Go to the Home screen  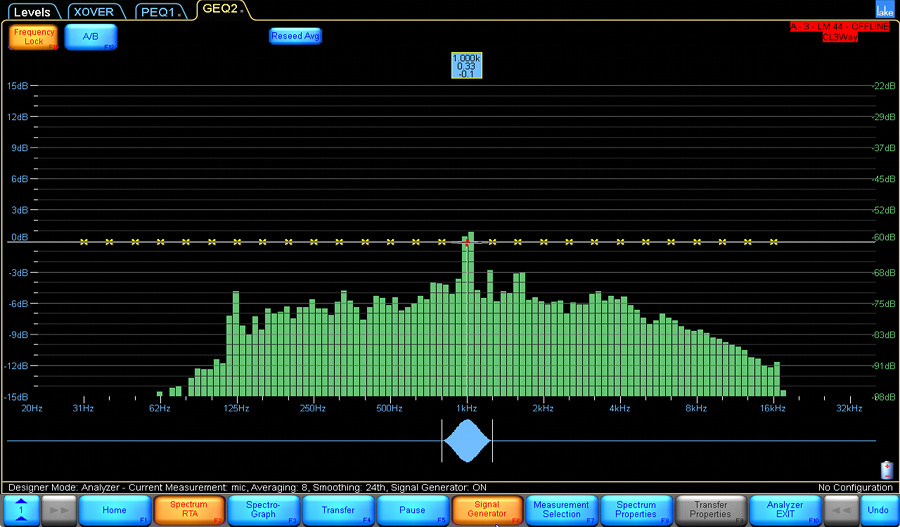coord(114,510)
